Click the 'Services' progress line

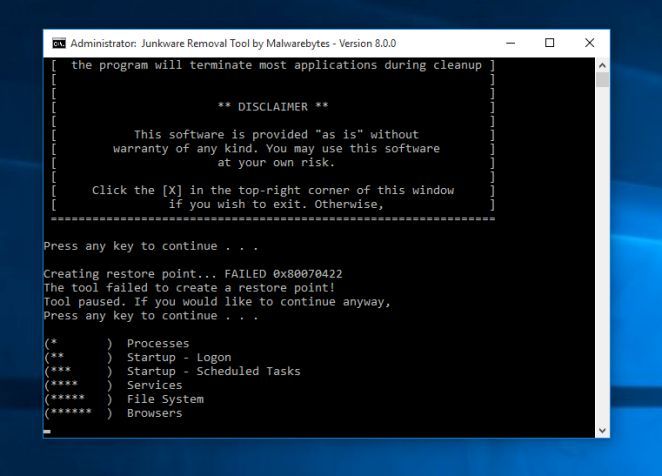pos(113,385)
